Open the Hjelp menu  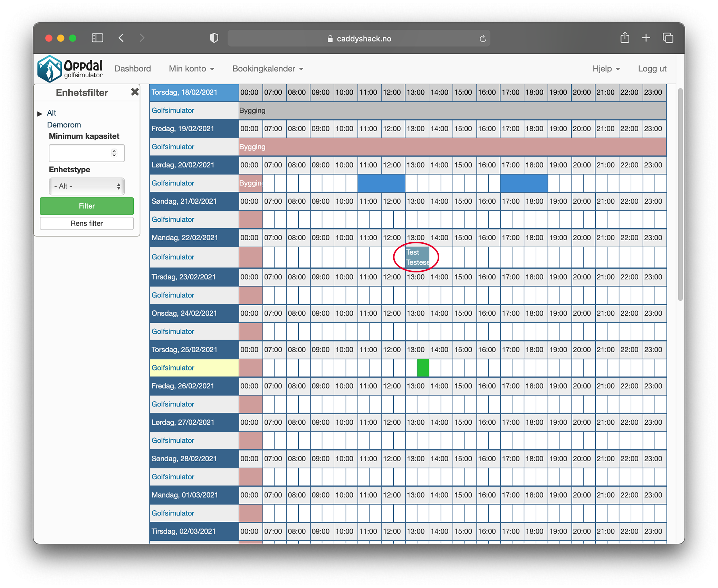tap(606, 69)
